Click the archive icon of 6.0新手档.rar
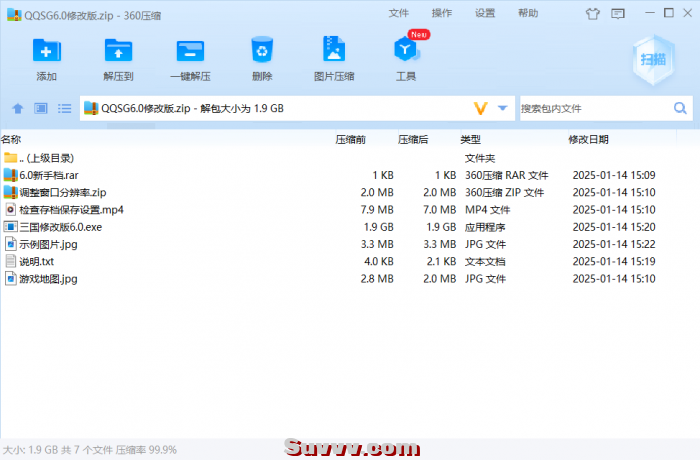 pos(10,175)
